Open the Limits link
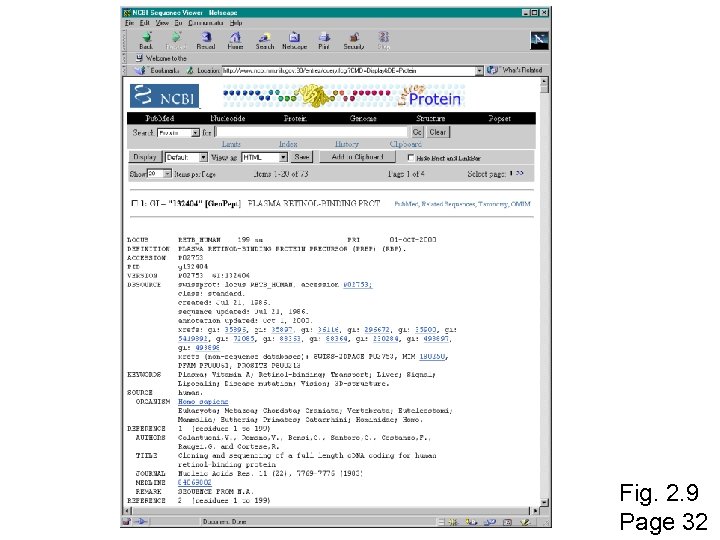 coord(231,144)
